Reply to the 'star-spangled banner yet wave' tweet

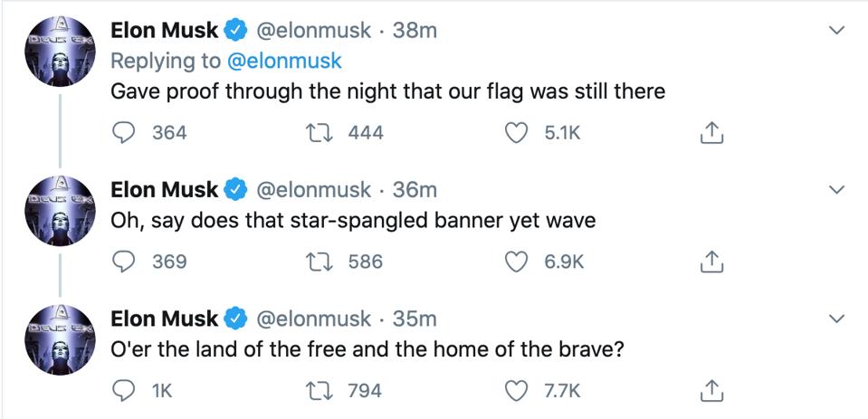point(122,262)
